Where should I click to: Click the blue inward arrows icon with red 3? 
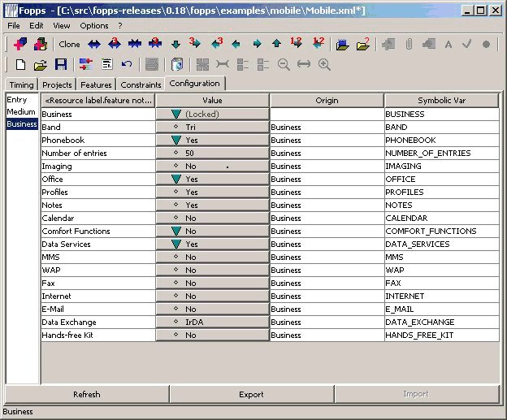pos(155,43)
